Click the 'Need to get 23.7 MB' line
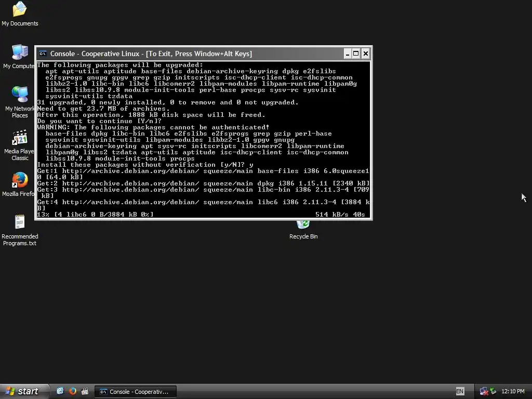 [103, 109]
